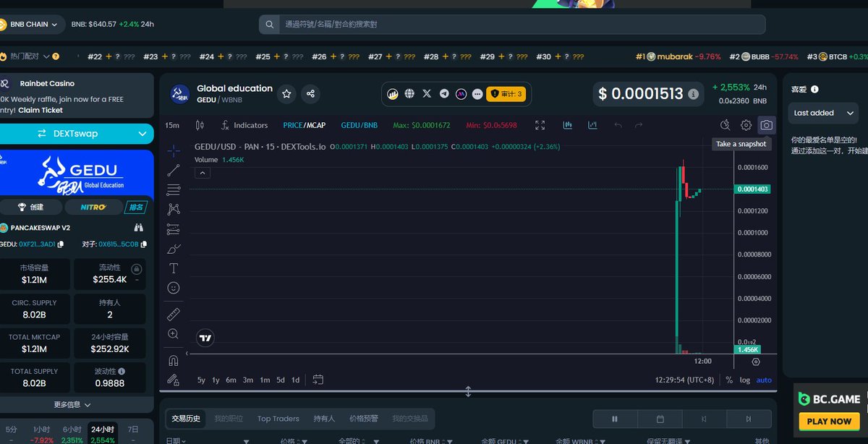Image resolution: width=868 pixels, height=444 pixels.
Task: Open the mubarak trending token #1
Action: pos(678,56)
